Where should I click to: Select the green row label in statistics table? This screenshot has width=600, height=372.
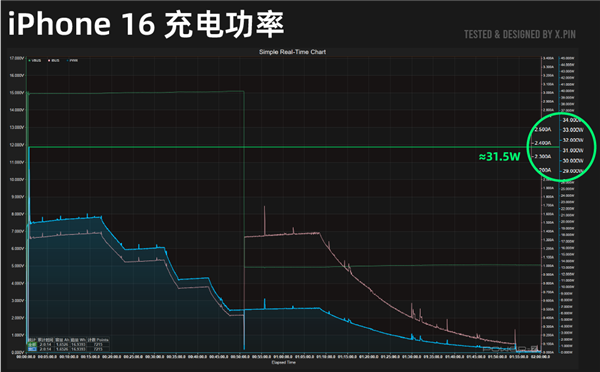[x=33, y=344]
